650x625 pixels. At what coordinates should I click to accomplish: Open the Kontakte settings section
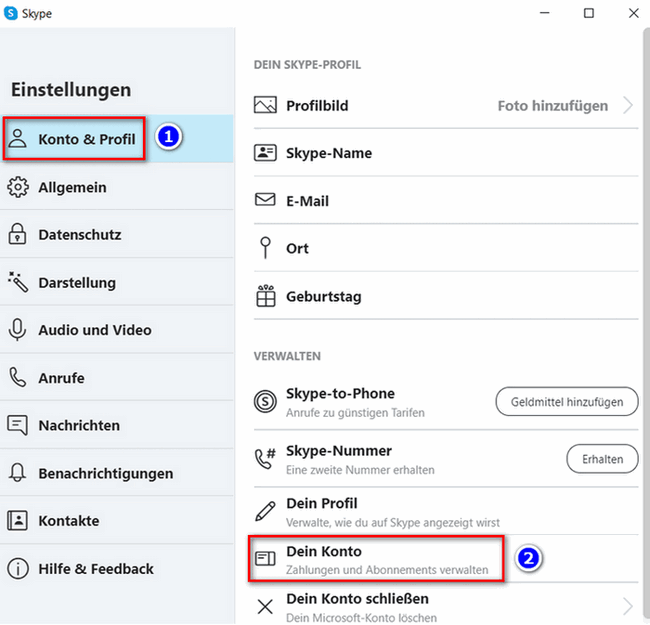click(x=116, y=521)
